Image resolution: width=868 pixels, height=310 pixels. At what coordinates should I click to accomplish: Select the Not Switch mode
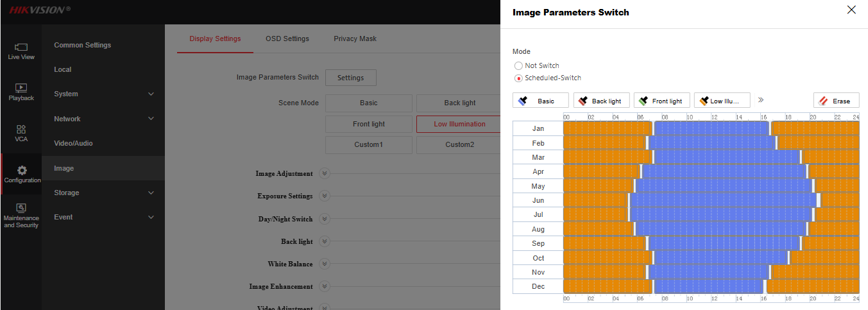(519, 65)
